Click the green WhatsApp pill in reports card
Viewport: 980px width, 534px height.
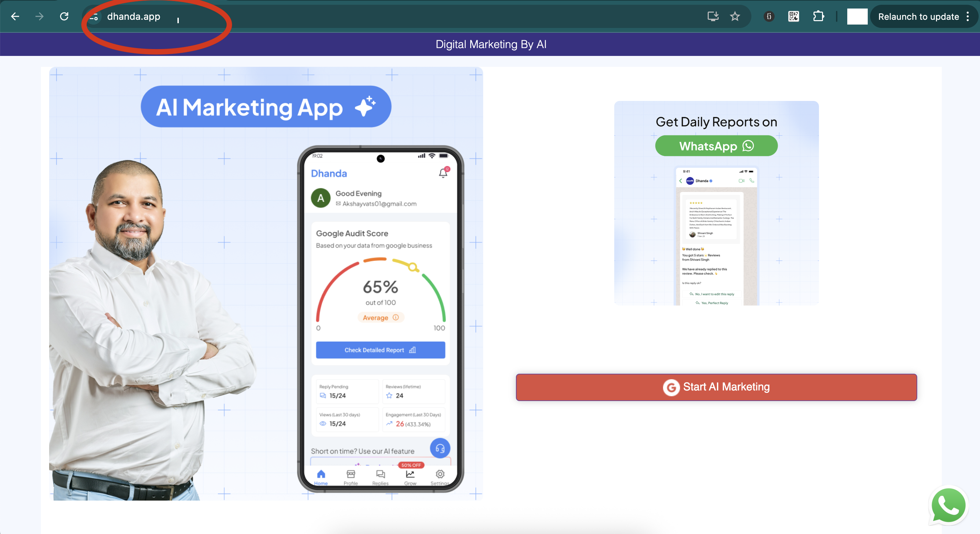point(716,146)
